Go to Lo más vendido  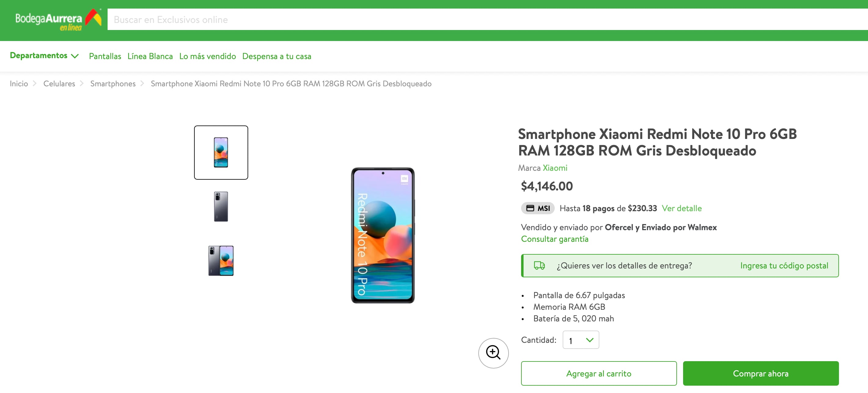(x=208, y=56)
